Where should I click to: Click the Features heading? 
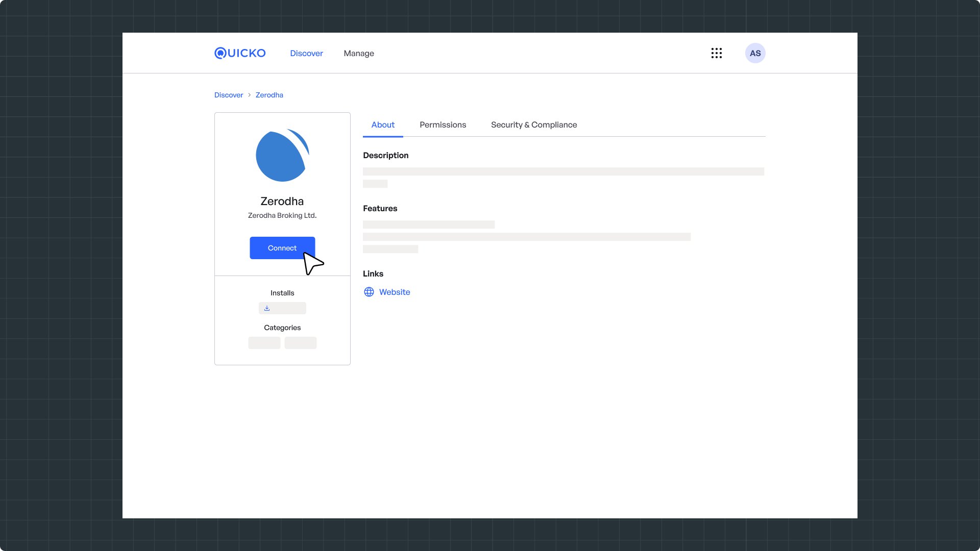380,208
